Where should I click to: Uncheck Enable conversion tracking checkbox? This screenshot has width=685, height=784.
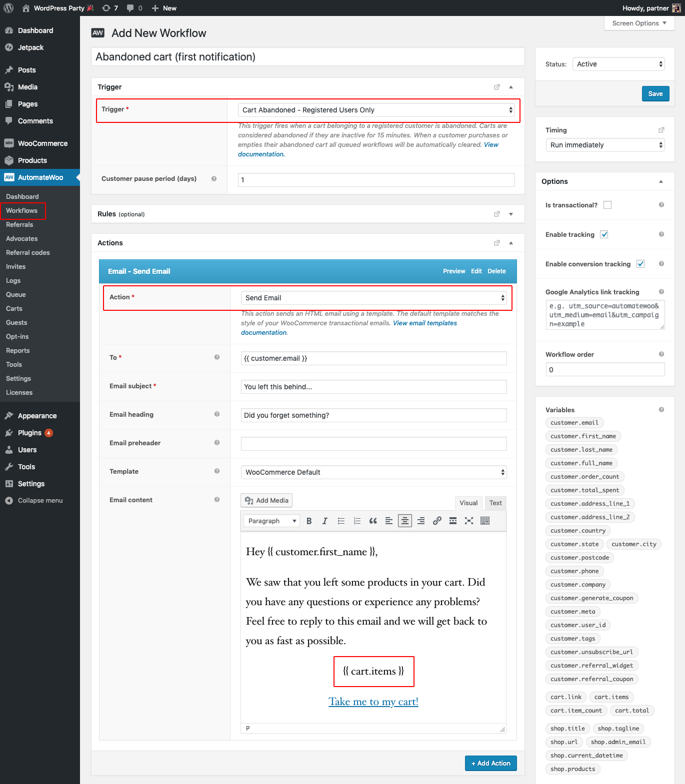pos(640,264)
